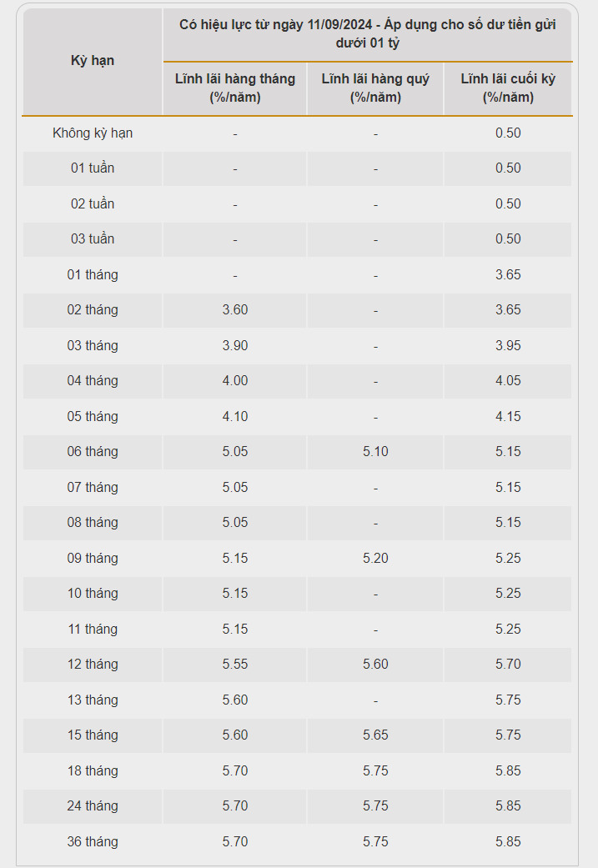
Task: Click the 24 tháng term label
Action: [x=93, y=806]
